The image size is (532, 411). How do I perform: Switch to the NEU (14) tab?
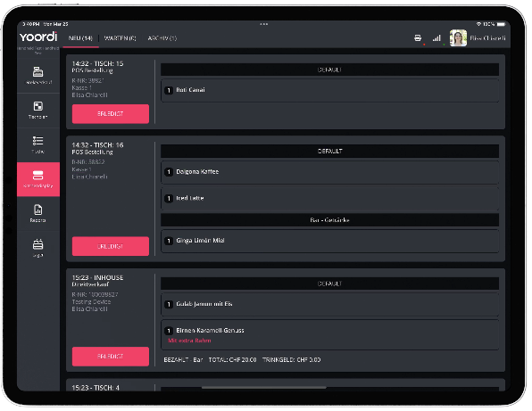coord(80,38)
